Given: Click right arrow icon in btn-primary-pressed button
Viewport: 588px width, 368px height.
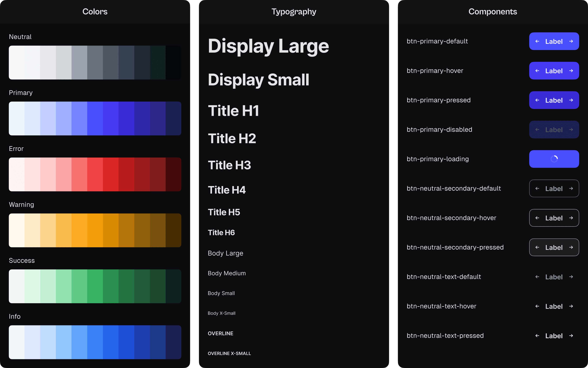Looking at the screenshot, I should (571, 100).
